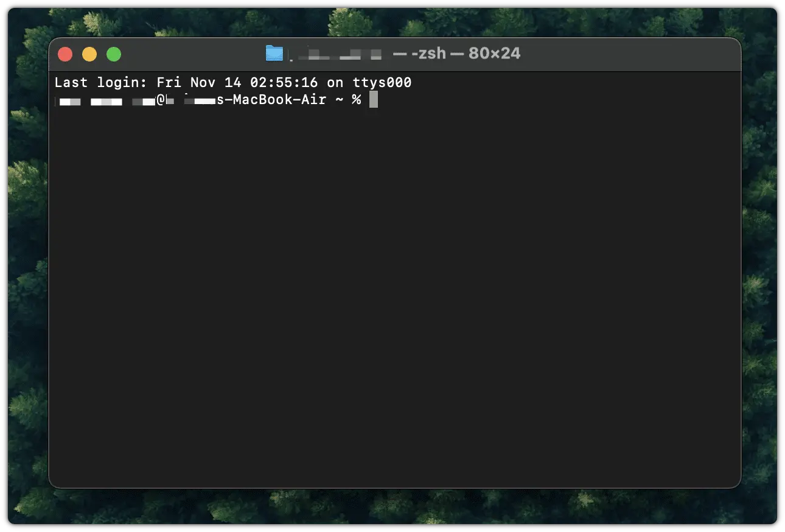
Task: Click the 80×24 size label in title
Action: click(x=494, y=54)
